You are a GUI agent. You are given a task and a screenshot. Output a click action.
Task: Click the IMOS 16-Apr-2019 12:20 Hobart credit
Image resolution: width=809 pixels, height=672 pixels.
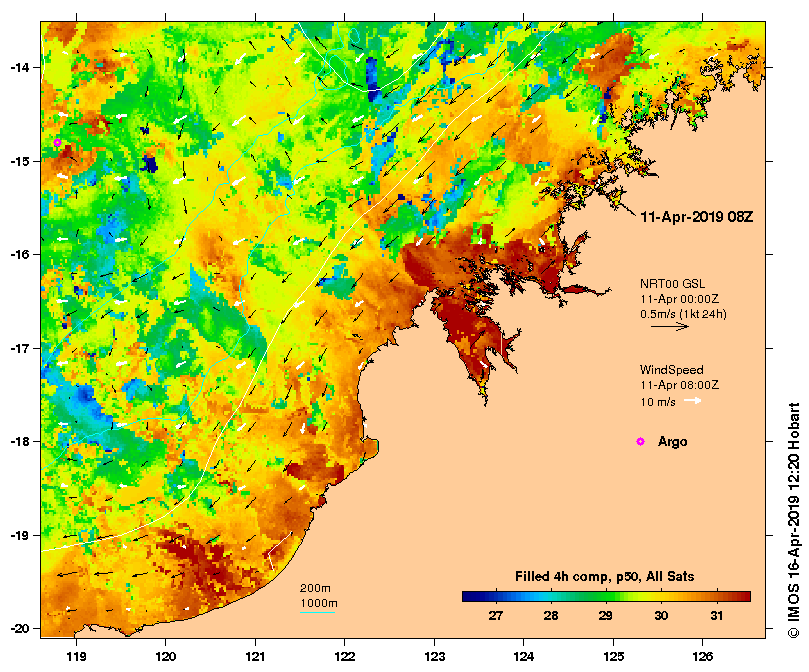click(794, 520)
